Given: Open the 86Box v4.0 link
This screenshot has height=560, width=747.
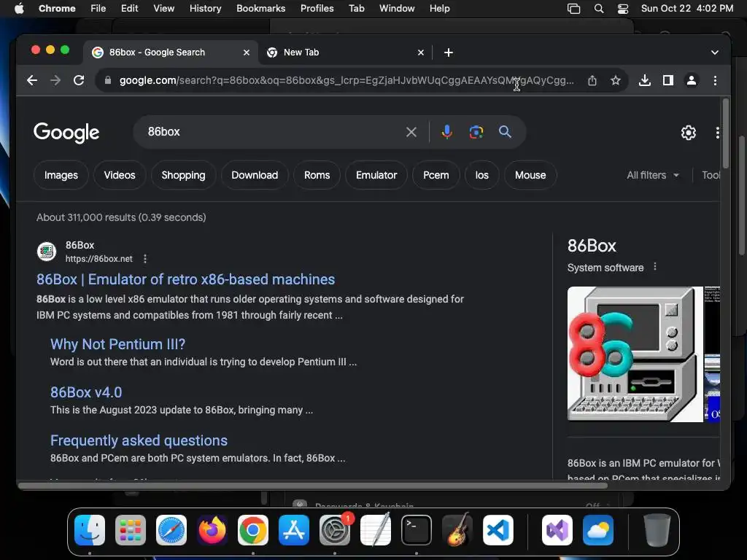Looking at the screenshot, I should click(x=86, y=392).
